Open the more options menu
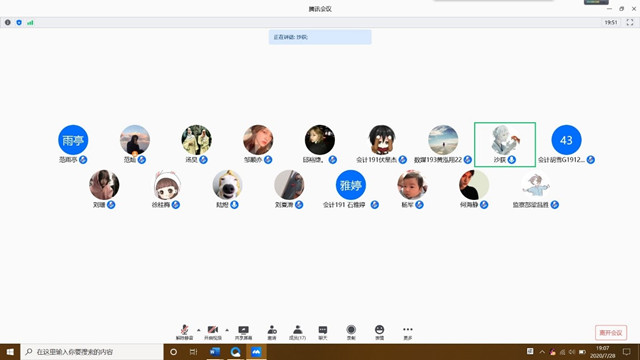 click(408, 332)
